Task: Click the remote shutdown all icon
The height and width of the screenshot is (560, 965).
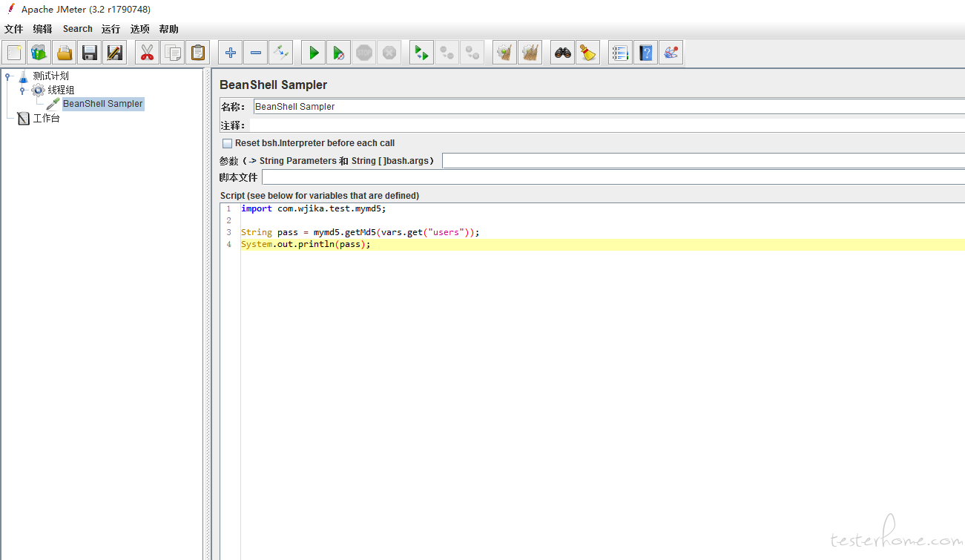Action: [x=472, y=53]
